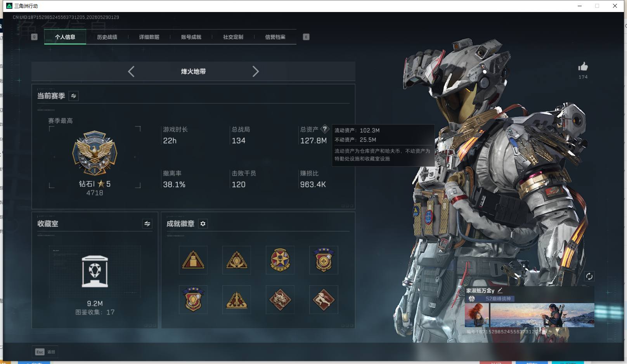The height and width of the screenshot is (364, 627).
Task: Open the profile banner image
Action: coord(542,315)
